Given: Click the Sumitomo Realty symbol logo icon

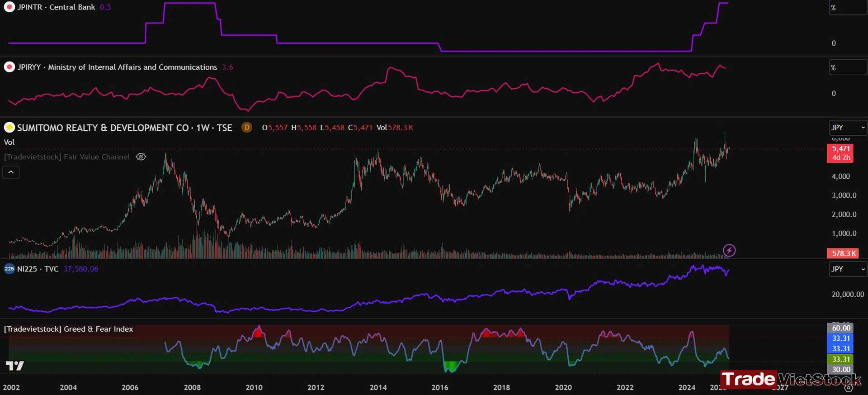Looking at the screenshot, I should tap(9, 128).
